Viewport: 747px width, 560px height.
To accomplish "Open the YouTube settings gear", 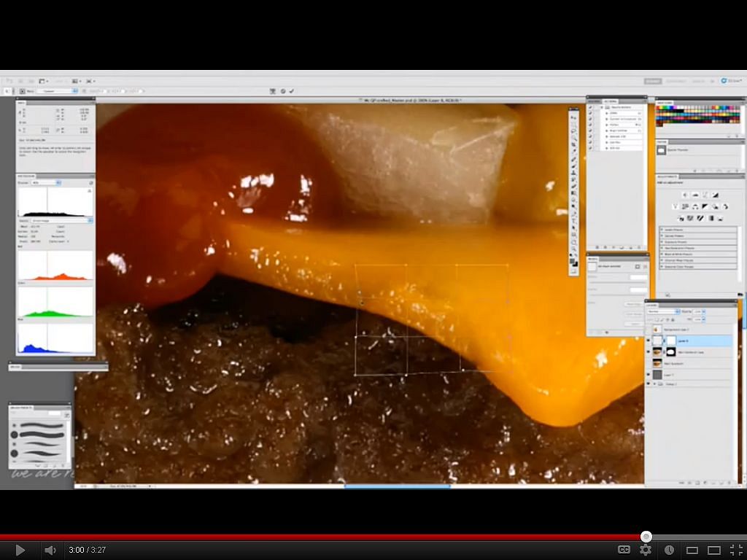I will (646, 550).
